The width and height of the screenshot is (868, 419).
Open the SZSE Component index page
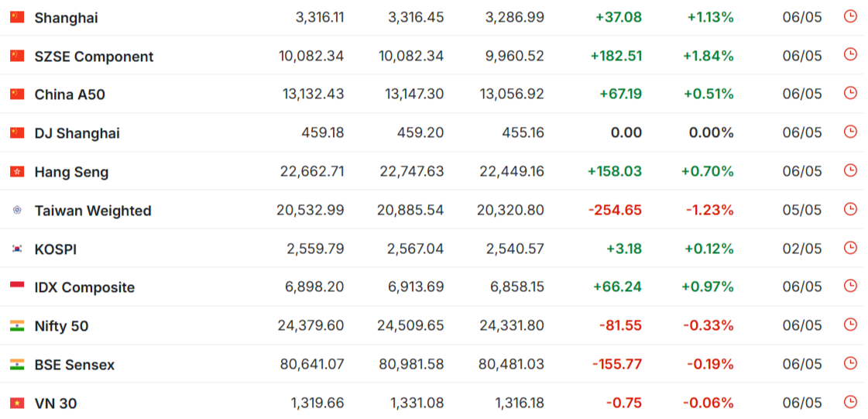tap(94, 57)
